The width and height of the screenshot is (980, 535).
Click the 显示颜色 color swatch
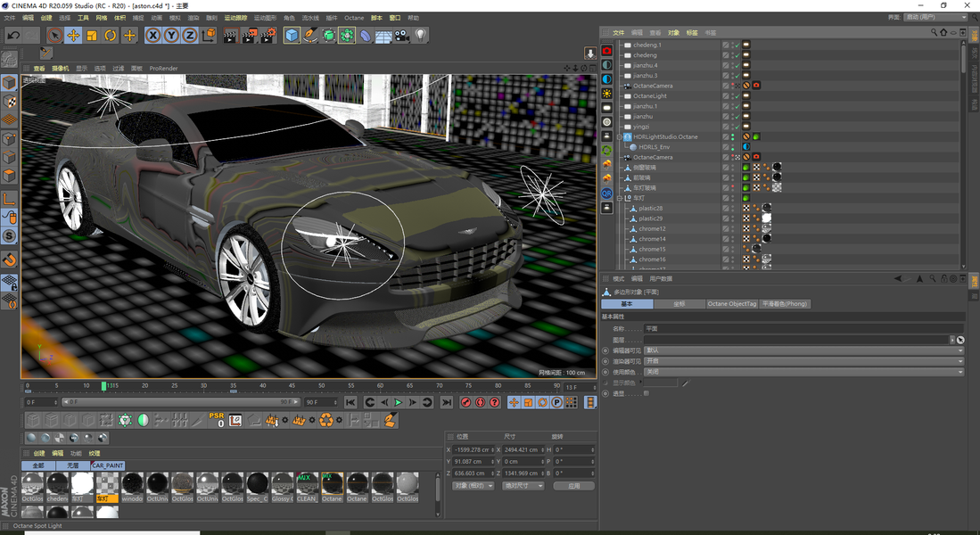click(x=661, y=383)
